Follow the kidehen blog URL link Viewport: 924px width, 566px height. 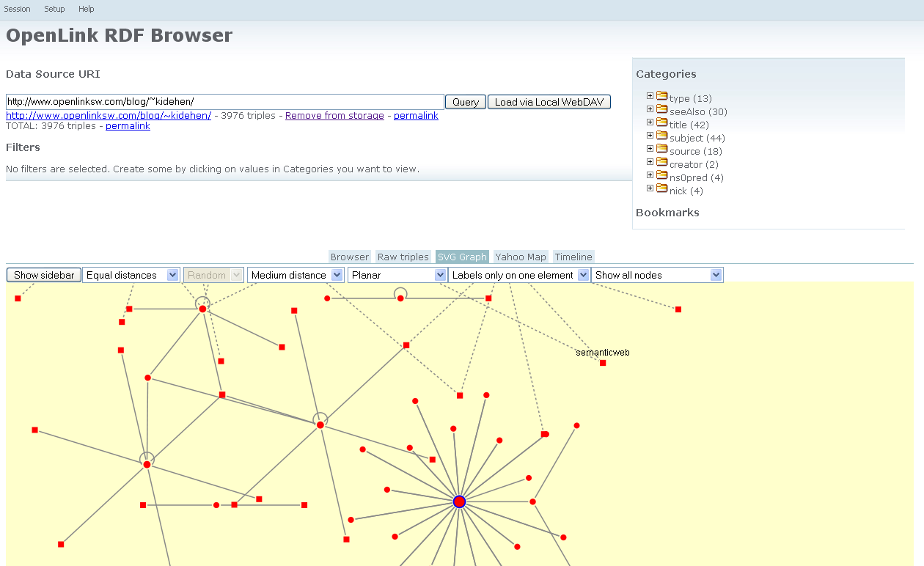109,115
